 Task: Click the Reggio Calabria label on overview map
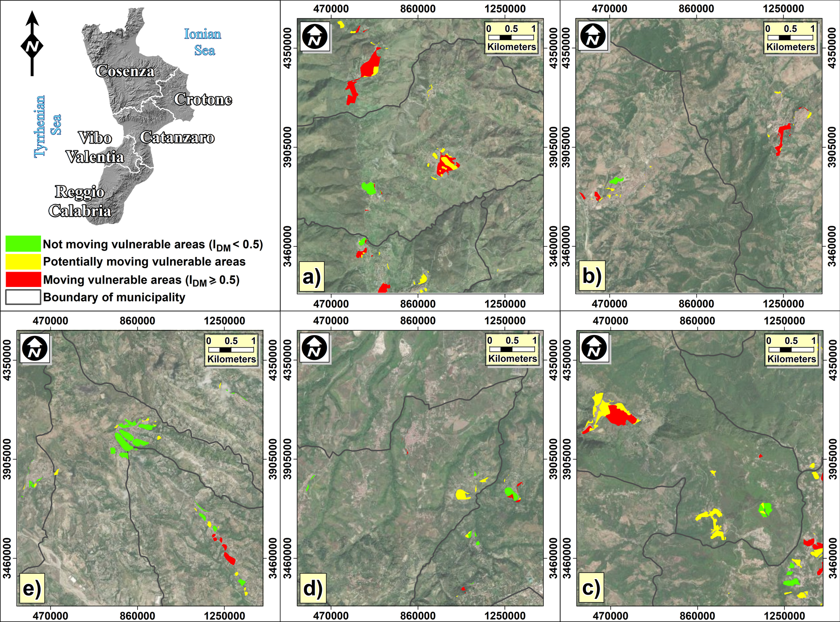[80, 201]
